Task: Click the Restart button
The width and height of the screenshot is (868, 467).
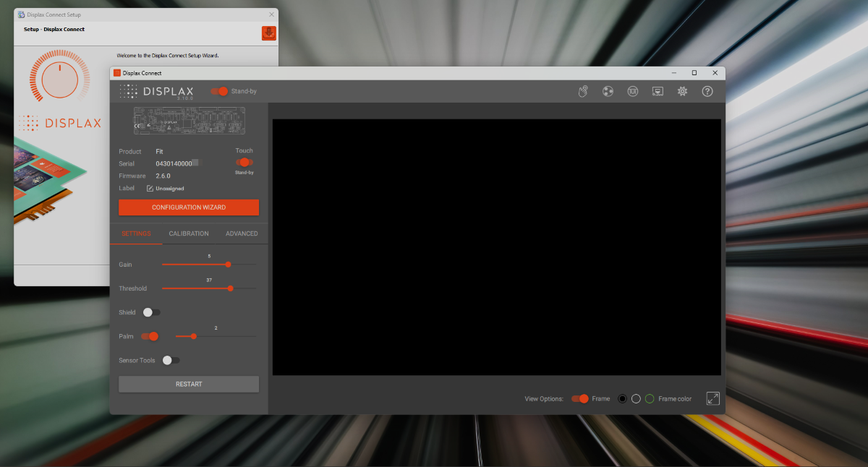Action: [189, 384]
